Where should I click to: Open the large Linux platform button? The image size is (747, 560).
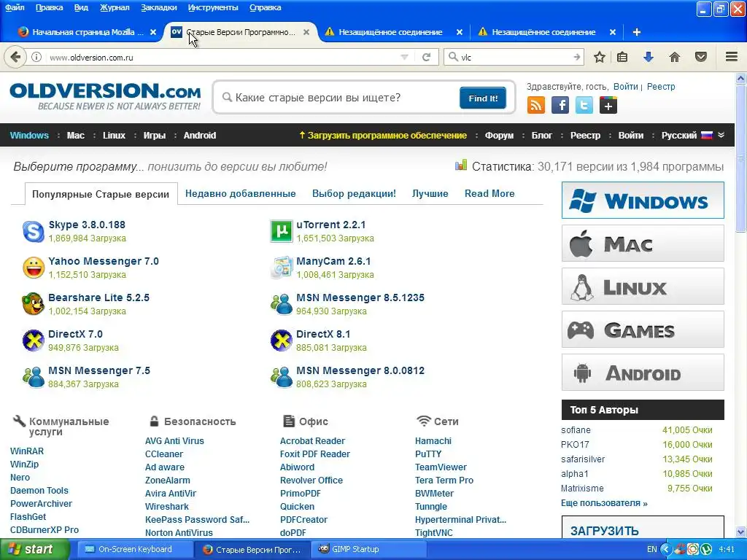tap(643, 286)
